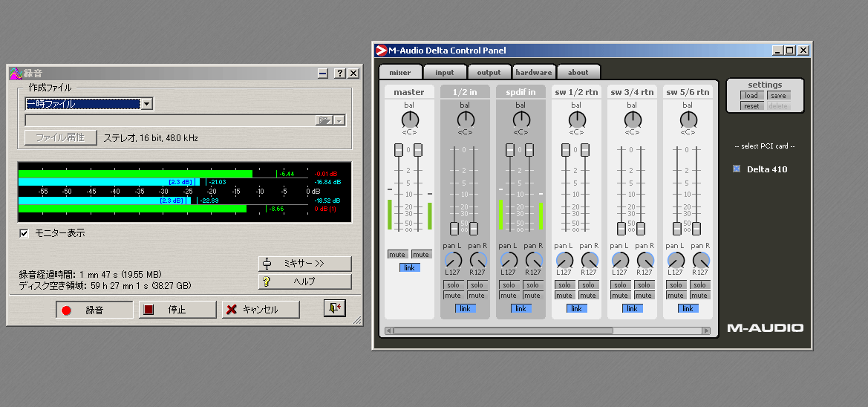The width and height of the screenshot is (868, 407).
Task: Click settings load button
Action: [751, 96]
